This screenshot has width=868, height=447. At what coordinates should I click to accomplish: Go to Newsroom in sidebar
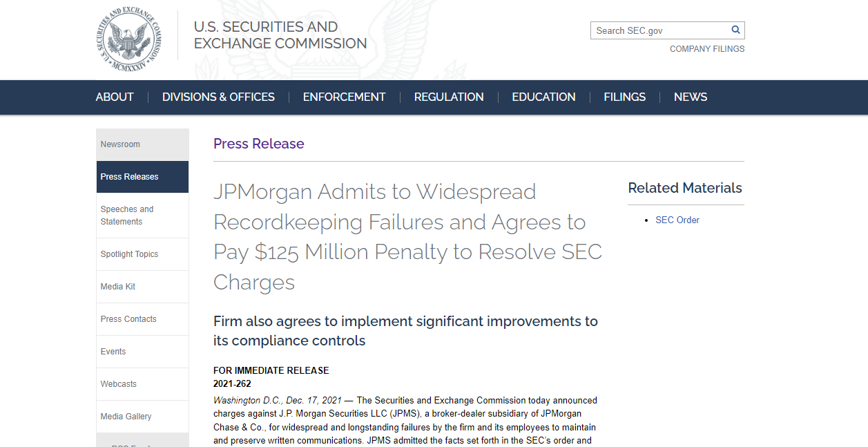142,144
